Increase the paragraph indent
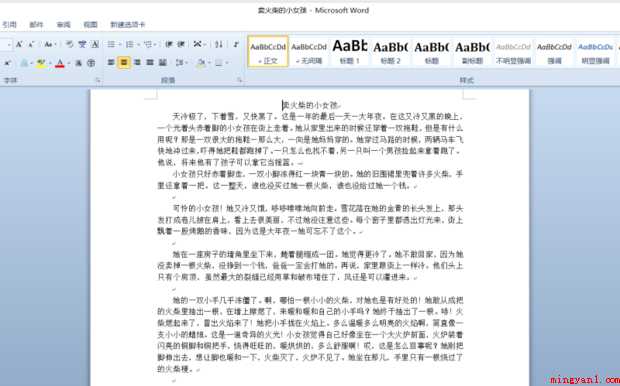Image resolution: width=620 pixels, height=386 pixels. (x=181, y=45)
